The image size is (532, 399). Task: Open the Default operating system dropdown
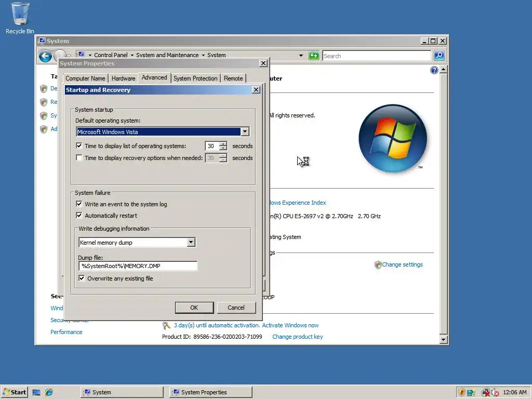pos(245,131)
